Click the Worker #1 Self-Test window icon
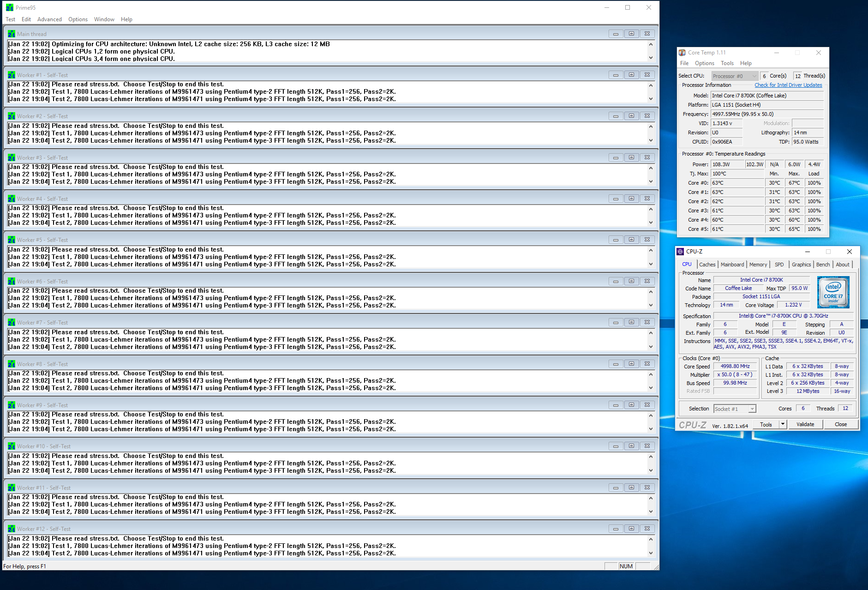Image resolution: width=868 pixels, height=590 pixels. point(12,75)
